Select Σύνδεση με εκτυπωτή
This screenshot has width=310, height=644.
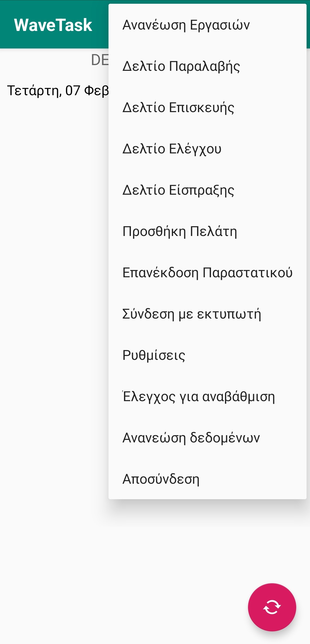(192, 314)
